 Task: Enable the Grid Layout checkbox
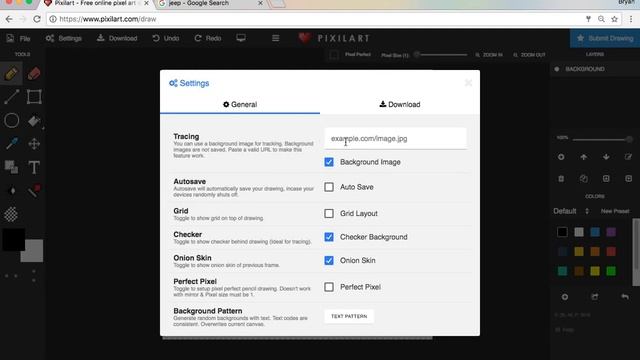[329, 213]
